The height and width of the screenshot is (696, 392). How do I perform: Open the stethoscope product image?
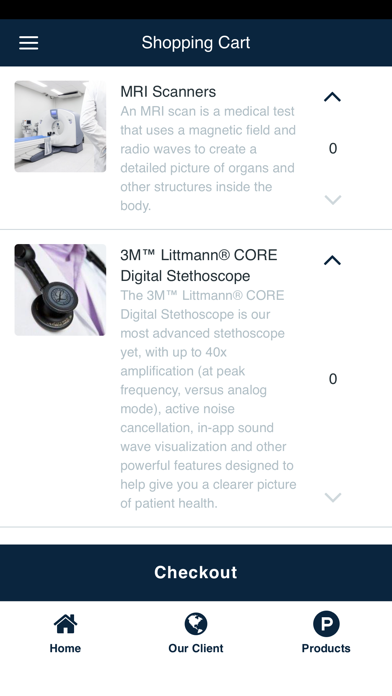[x=60, y=290]
